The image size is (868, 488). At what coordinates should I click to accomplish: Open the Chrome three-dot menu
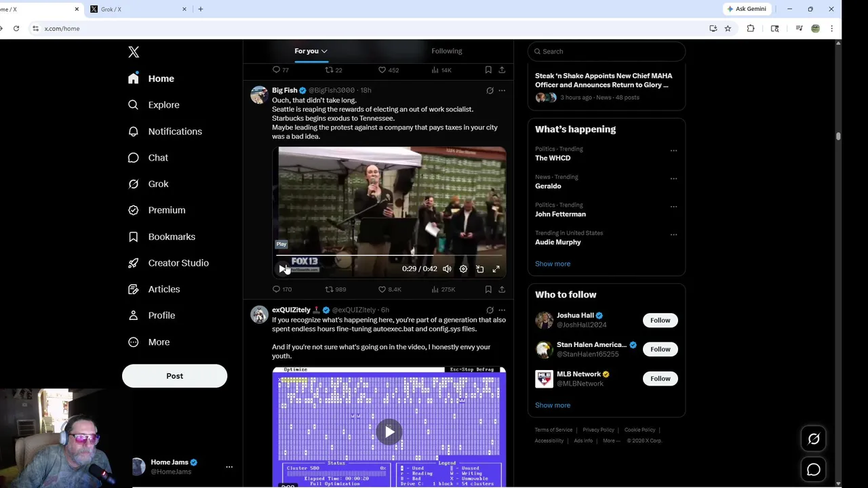(x=831, y=28)
